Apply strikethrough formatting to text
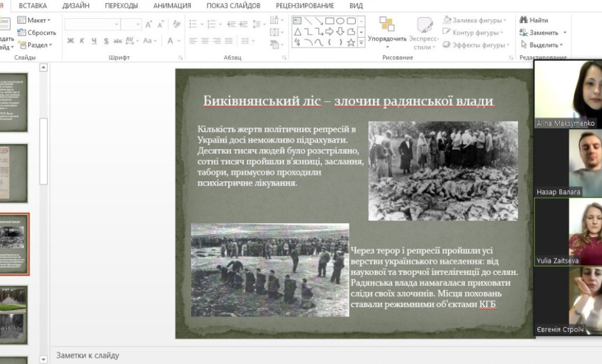This screenshot has width=602, height=364. 117,41
